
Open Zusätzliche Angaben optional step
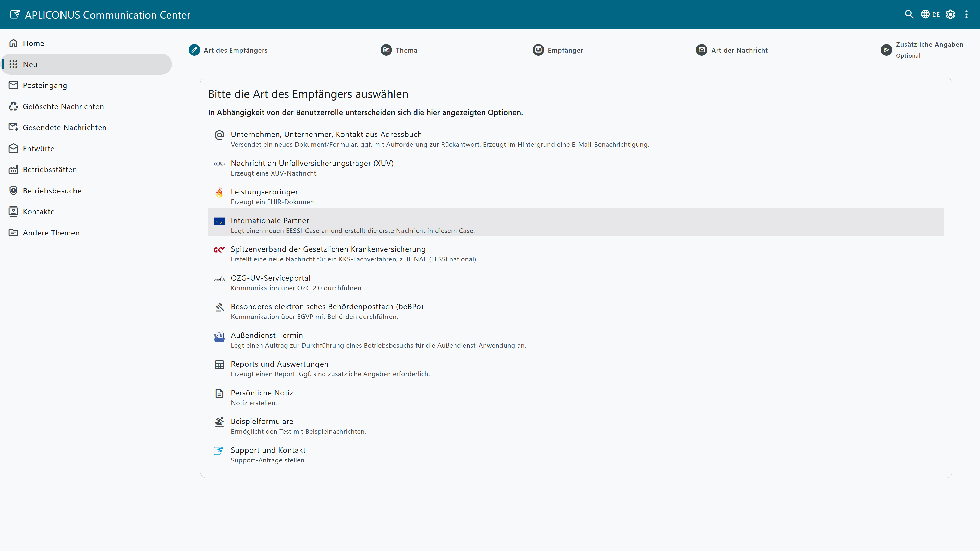(x=922, y=50)
